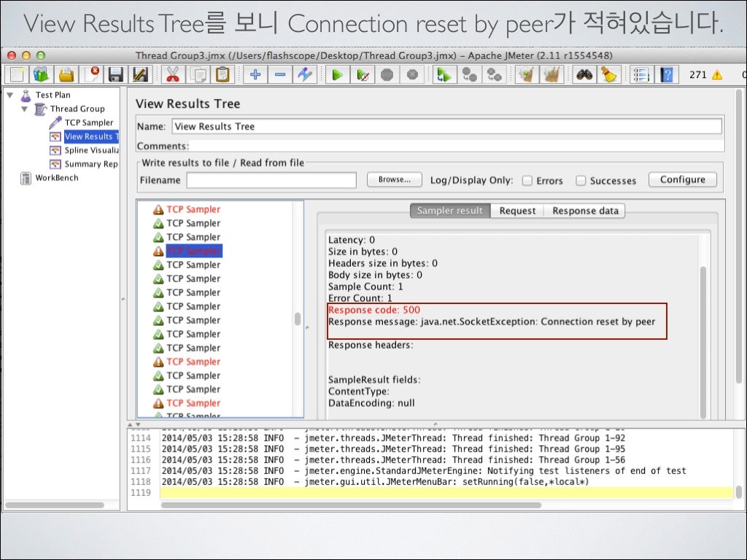Click the Response code: 500 text line
This screenshot has height=560, width=747.
pyautogui.click(x=374, y=309)
